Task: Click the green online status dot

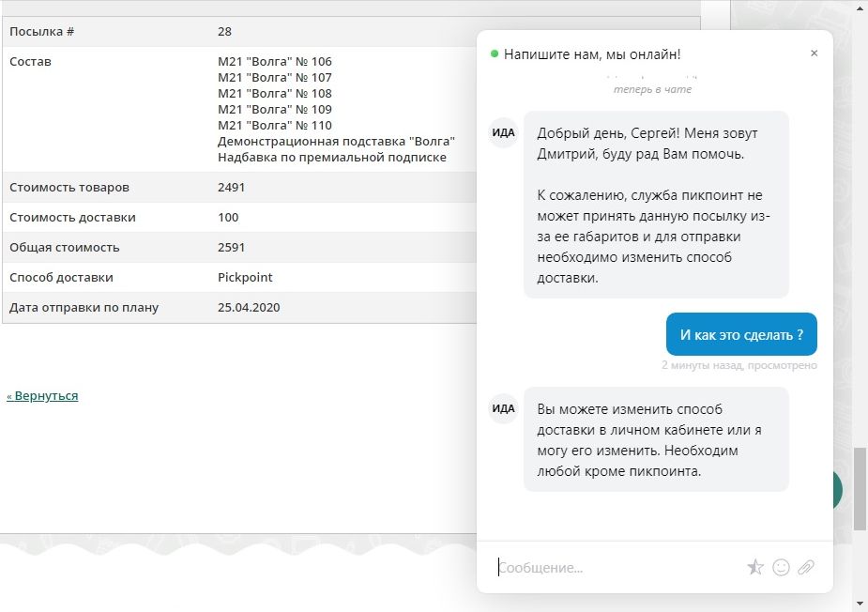Action: pos(495,54)
